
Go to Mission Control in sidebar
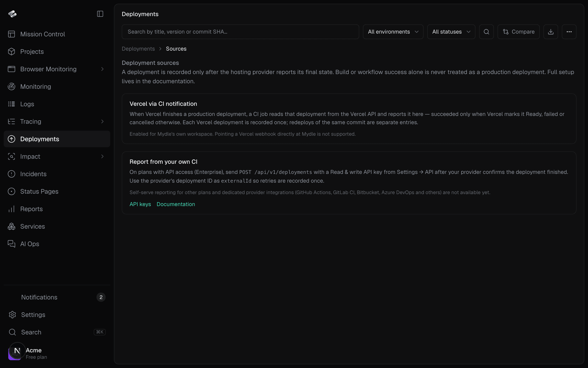(57, 34)
